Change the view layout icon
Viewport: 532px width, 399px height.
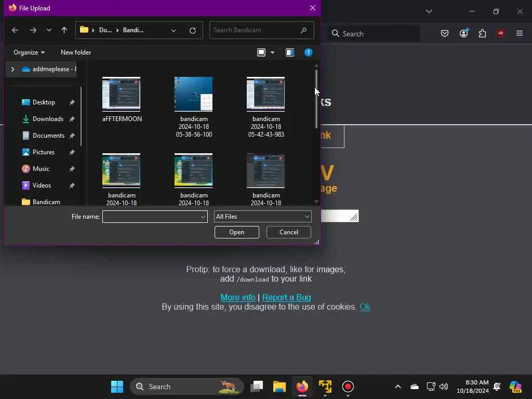coord(261,52)
